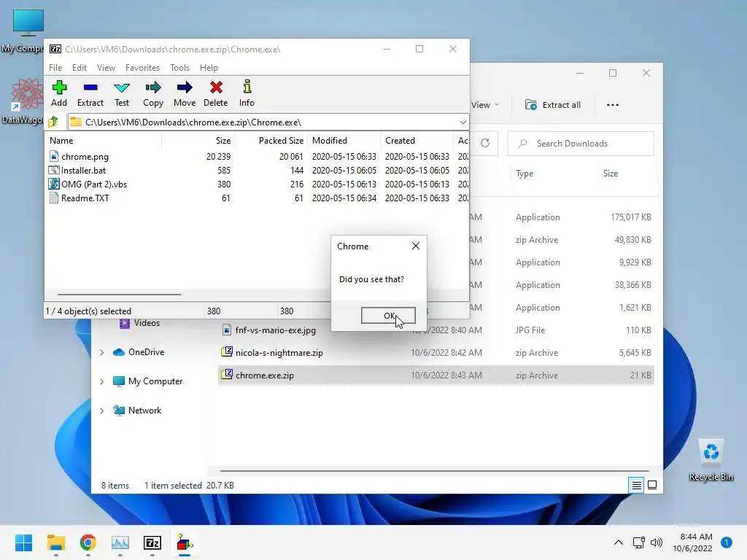Screen dimensions: 747x560
Task: Refresh the Downloads folder in Explorer
Action: coord(485,143)
